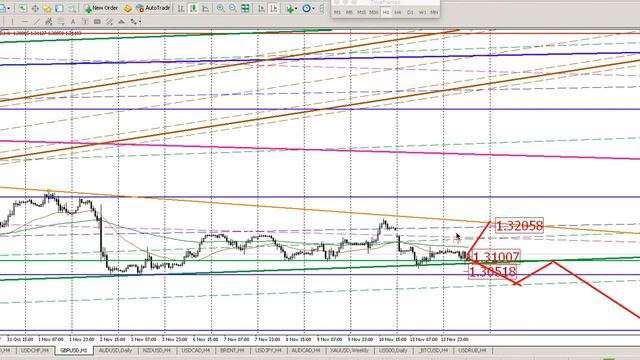Open the Data Window crosshair icon
This screenshot has height=360, width=640.
click(35, 8)
